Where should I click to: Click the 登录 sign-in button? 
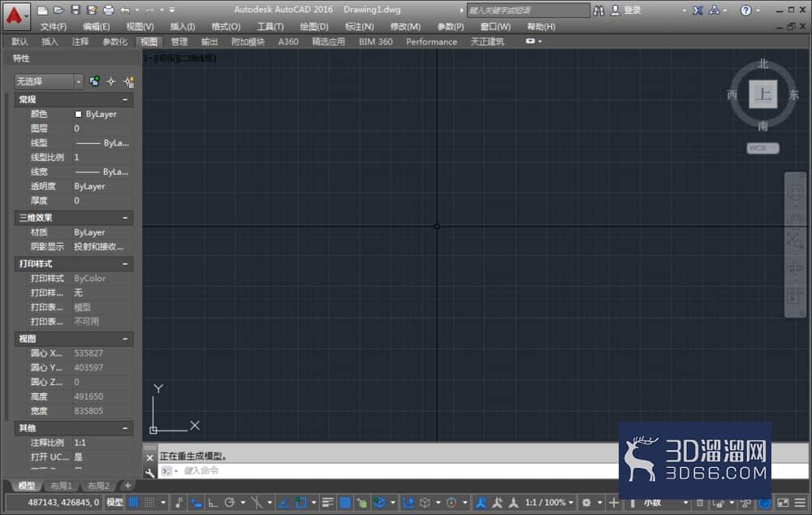pos(627,11)
